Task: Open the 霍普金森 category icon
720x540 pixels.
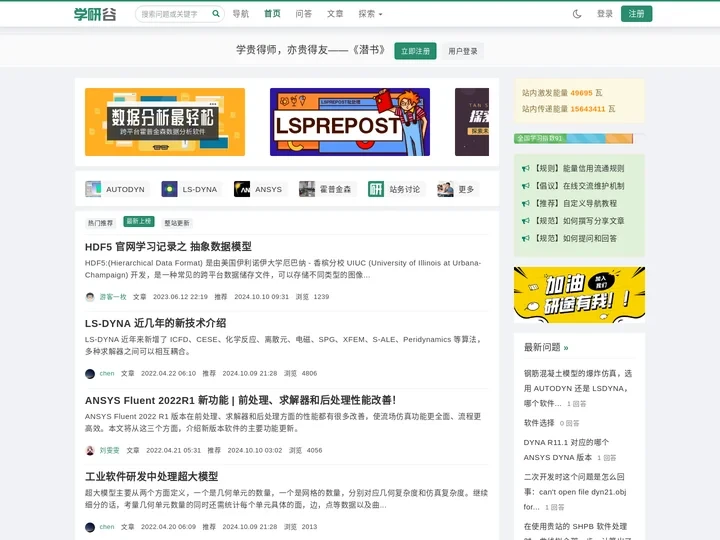Action: [307, 189]
